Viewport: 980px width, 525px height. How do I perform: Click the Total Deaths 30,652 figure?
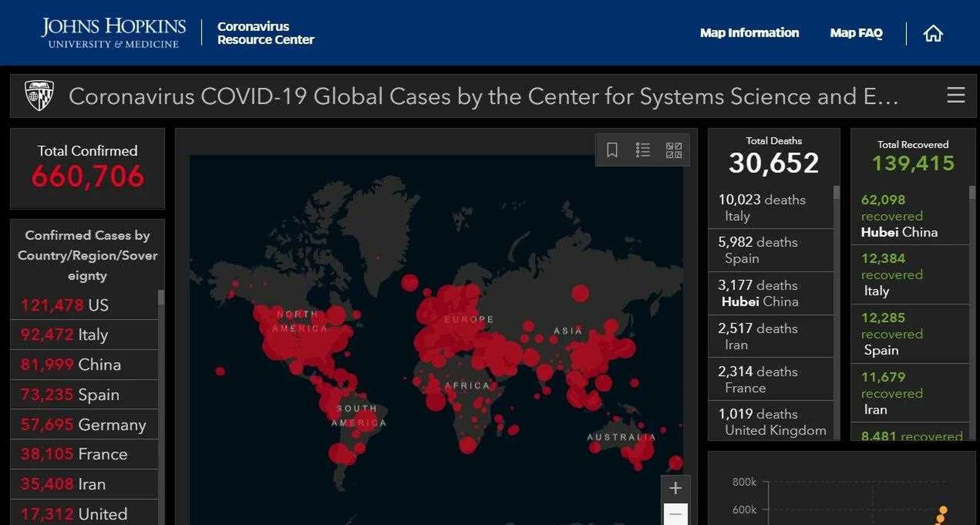pyautogui.click(x=774, y=163)
